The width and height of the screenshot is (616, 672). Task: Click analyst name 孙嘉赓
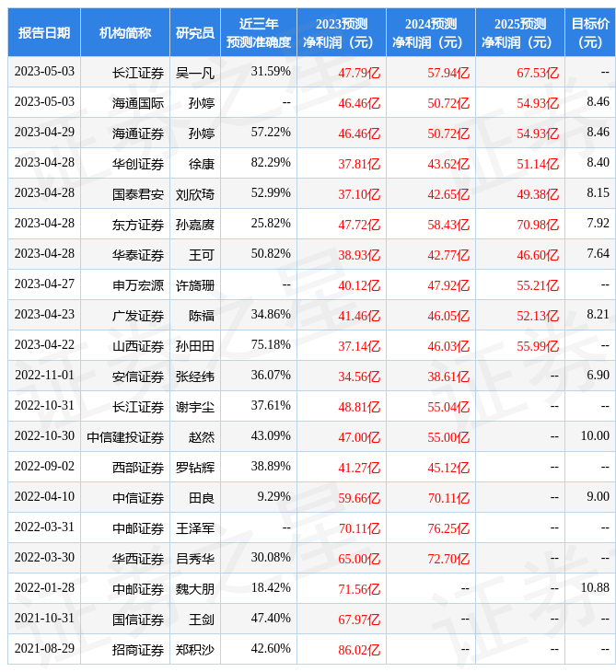coord(194,224)
